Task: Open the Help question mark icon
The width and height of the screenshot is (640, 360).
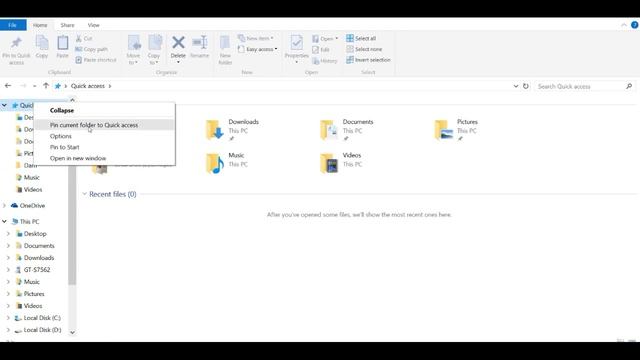Action: [634, 25]
